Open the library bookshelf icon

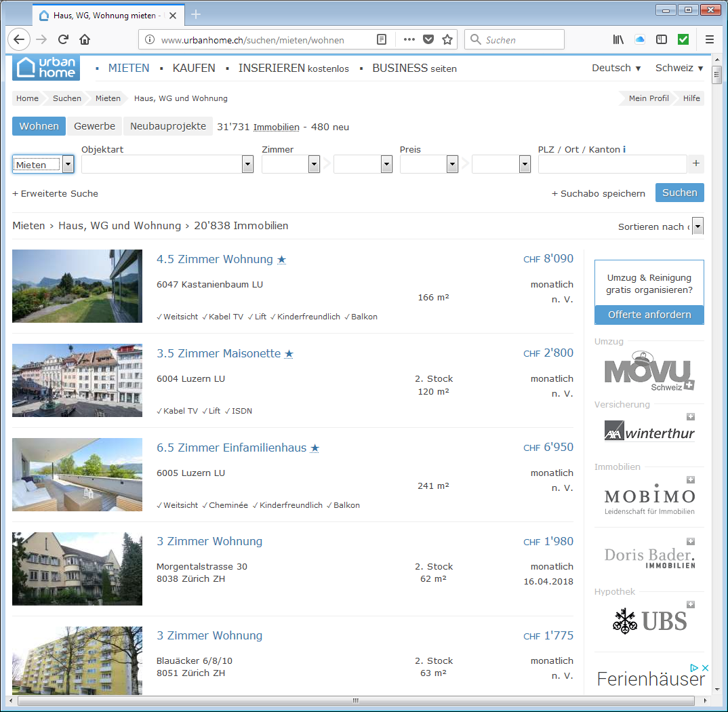[x=618, y=40]
